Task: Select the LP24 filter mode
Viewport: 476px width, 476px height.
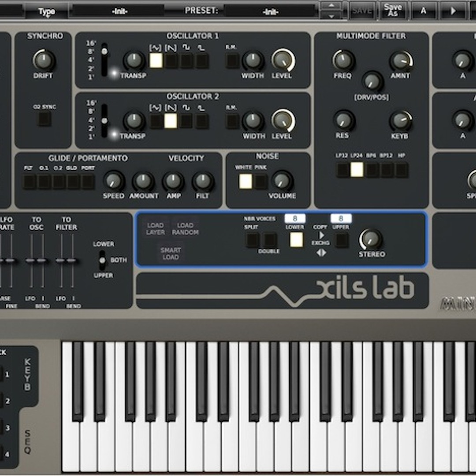Action: click(x=357, y=170)
